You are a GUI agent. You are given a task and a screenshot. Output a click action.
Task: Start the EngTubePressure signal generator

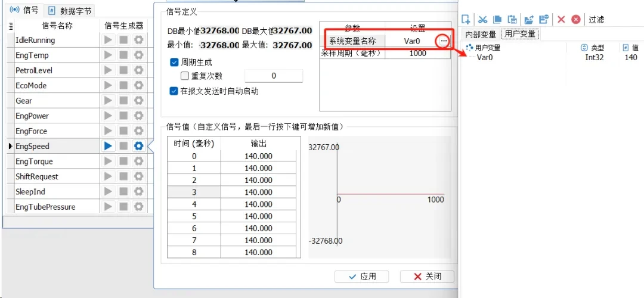pyautogui.click(x=108, y=206)
